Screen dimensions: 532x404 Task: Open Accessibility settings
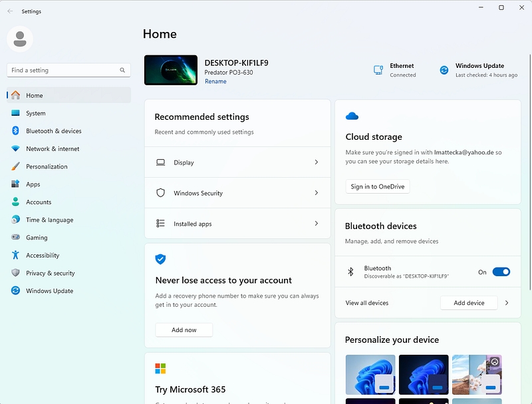[69, 255]
